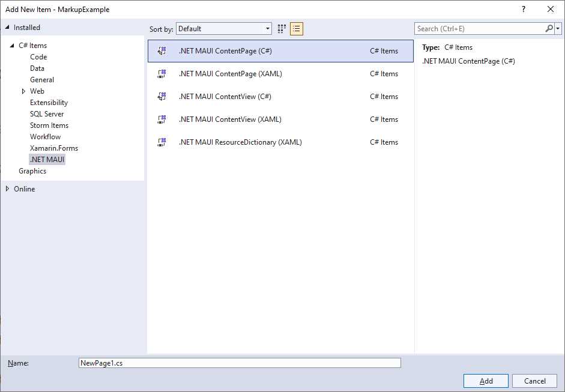Select the Storm Items category
This screenshot has width=565, height=392.
pyautogui.click(x=49, y=125)
